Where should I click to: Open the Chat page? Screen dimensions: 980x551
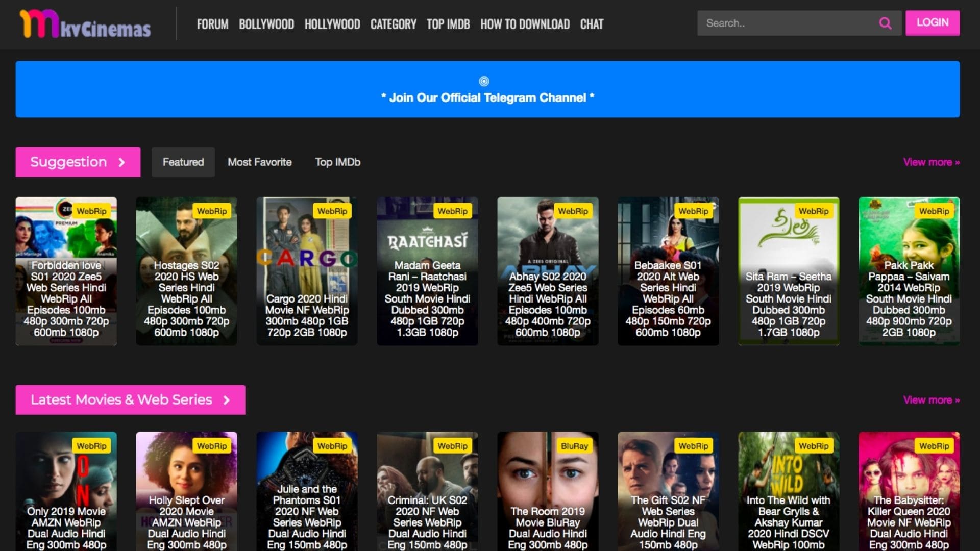click(592, 24)
